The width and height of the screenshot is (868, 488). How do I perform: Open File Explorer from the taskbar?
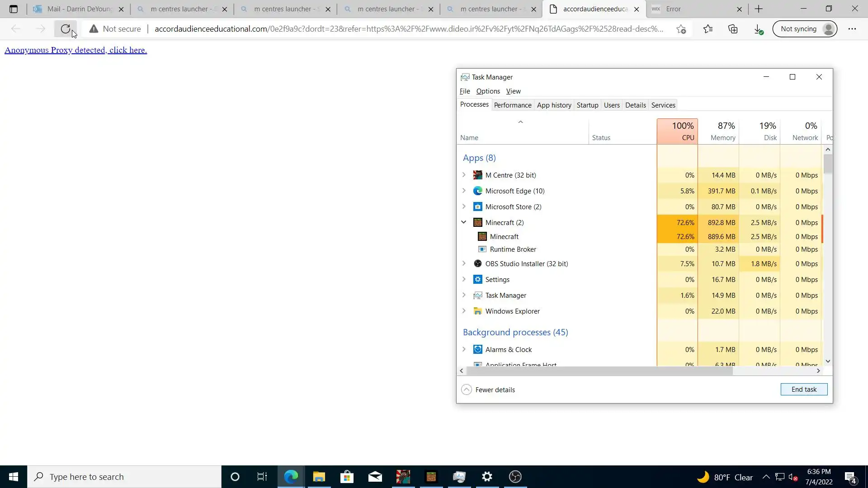[x=319, y=477]
